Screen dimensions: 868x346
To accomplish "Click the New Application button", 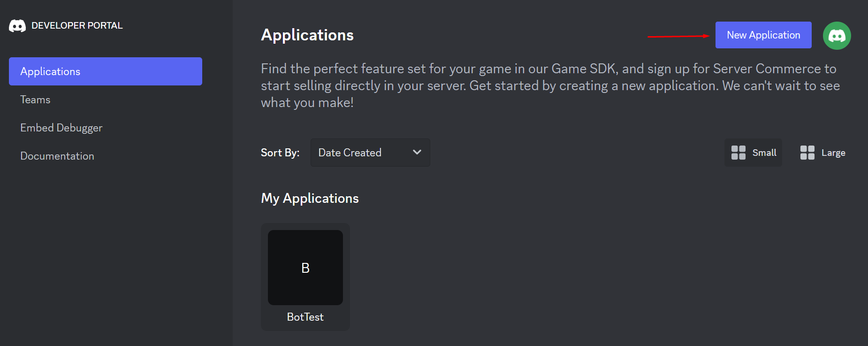I will (x=763, y=35).
